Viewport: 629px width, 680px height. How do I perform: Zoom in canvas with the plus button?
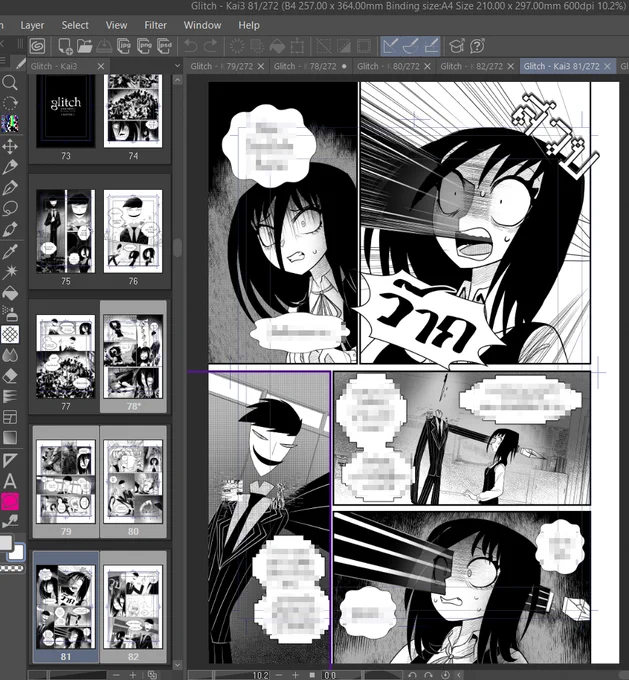295,675
